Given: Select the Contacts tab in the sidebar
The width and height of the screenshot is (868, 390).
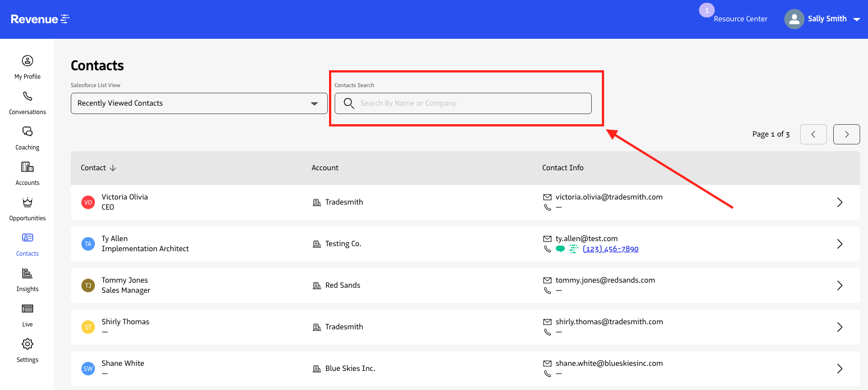Looking at the screenshot, I should coord(27,243).
